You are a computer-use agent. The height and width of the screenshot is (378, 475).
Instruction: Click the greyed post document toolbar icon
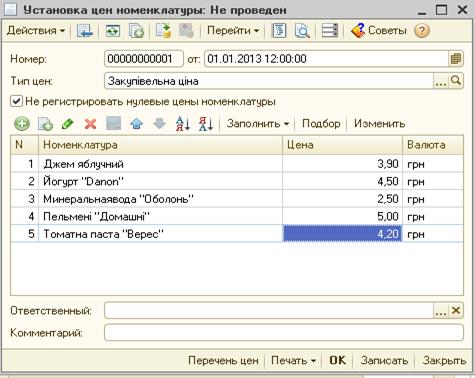(186, 31)
